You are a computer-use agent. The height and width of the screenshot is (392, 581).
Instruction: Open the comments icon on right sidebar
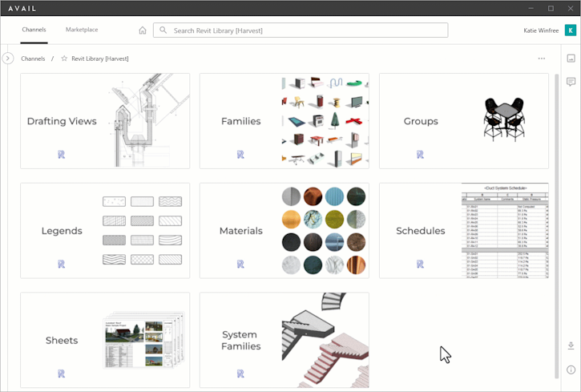click(571, 82)
